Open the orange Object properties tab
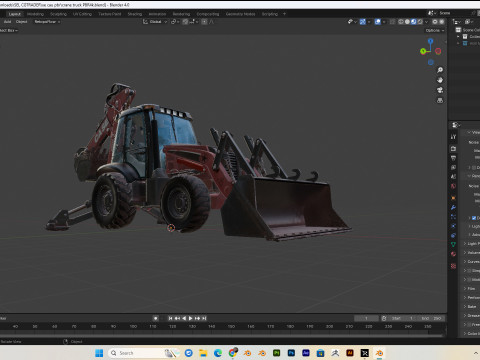This screenshot has width=480, height=360. pos(453,198)
